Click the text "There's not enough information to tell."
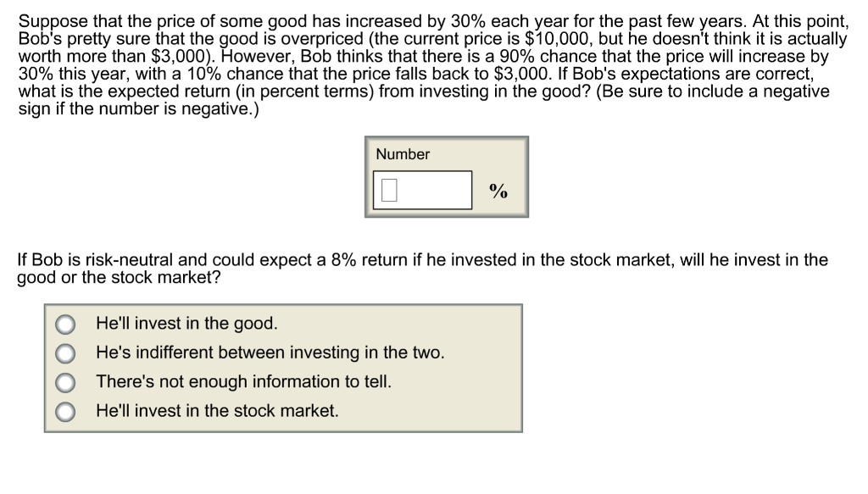The width and height of the screenshot is (868, 494). coord(243,382)
